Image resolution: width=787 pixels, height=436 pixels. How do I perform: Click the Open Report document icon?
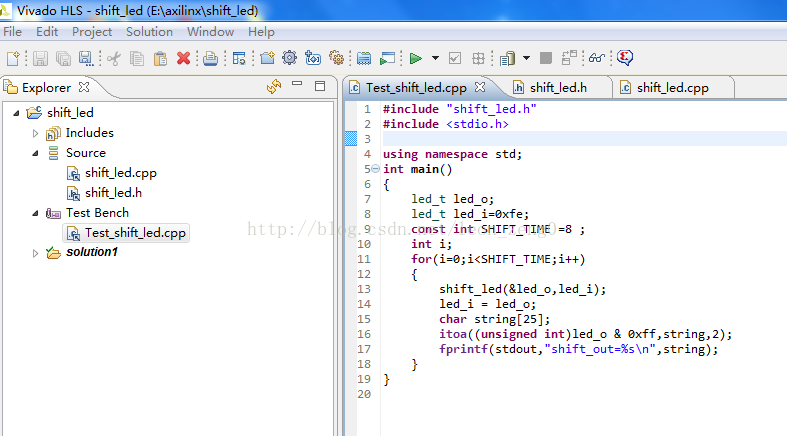coord(507,58)
